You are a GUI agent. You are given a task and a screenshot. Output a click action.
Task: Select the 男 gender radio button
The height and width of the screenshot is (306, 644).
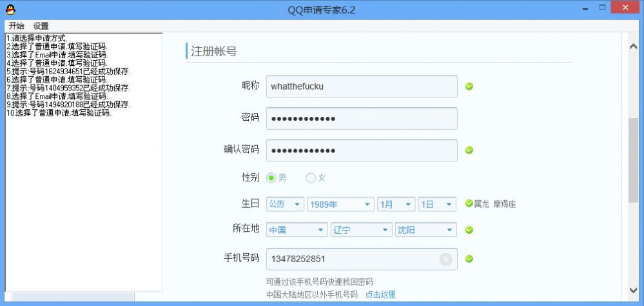[x=271, y=178]
